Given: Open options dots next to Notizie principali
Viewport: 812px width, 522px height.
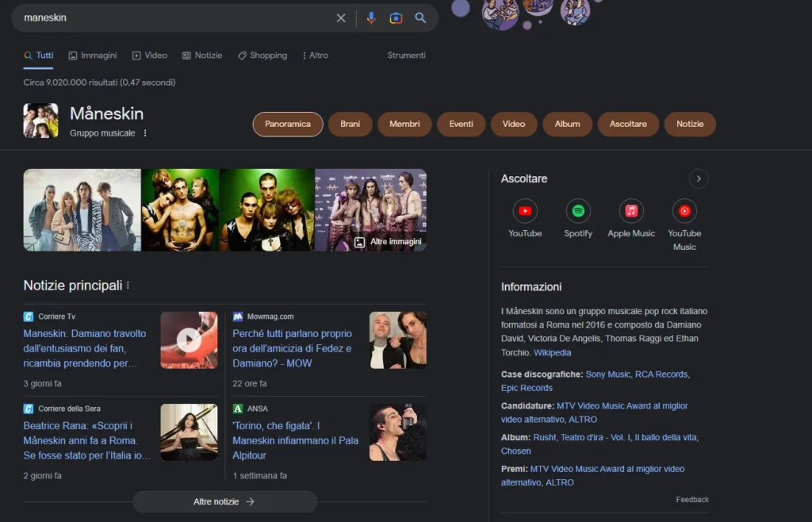Looking at the screenshot, I should point(128,286).
